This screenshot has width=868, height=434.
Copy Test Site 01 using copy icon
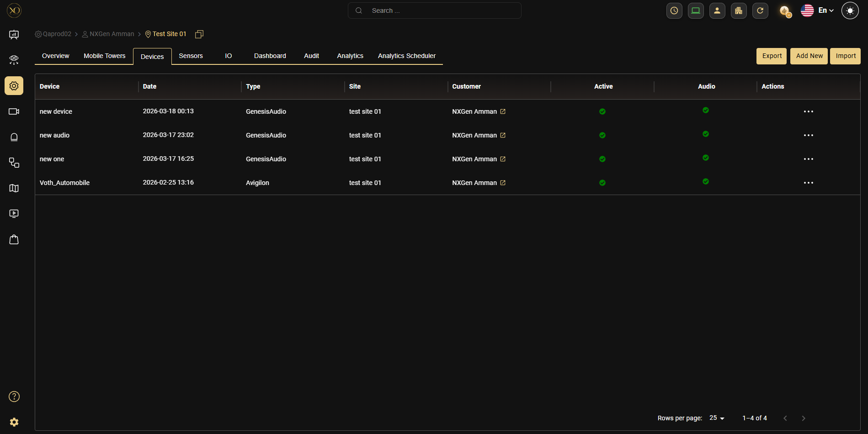tap(199, 34)
